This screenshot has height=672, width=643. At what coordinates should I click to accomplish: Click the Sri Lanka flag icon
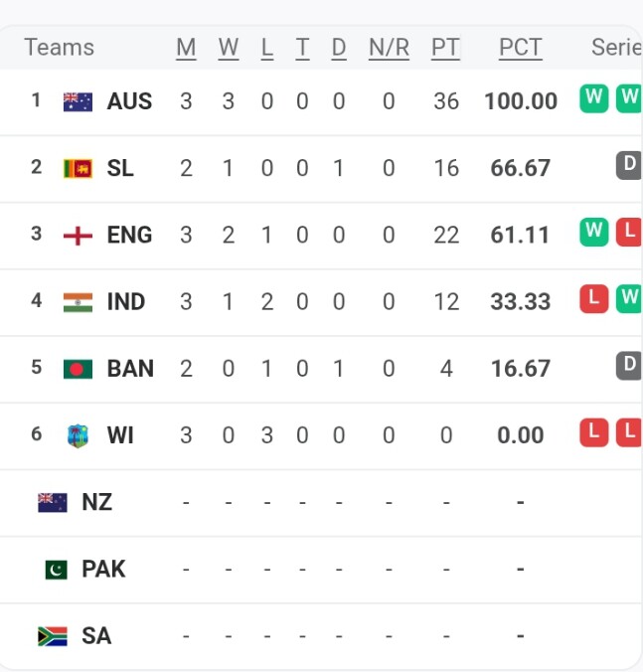(x=78, y=168)
